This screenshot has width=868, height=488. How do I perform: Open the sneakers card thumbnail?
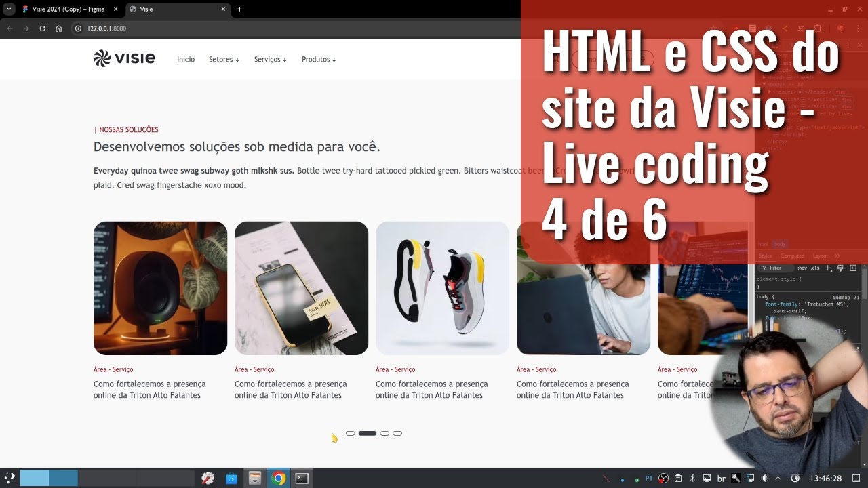tap(442, 288)
